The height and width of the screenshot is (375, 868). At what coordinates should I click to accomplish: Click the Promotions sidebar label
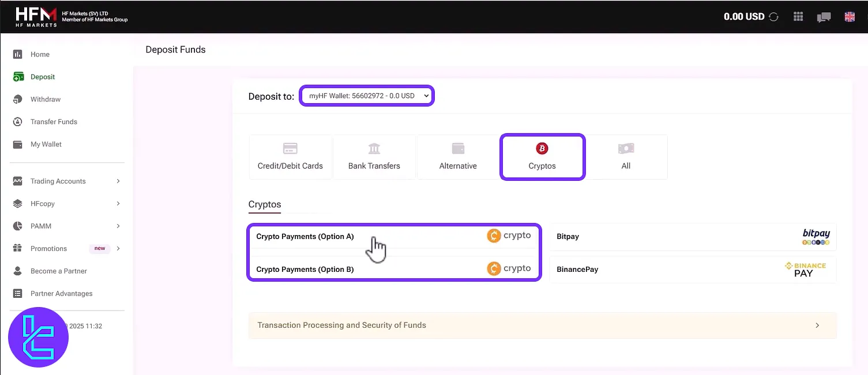pyautogui.click(x=48, y=248)
